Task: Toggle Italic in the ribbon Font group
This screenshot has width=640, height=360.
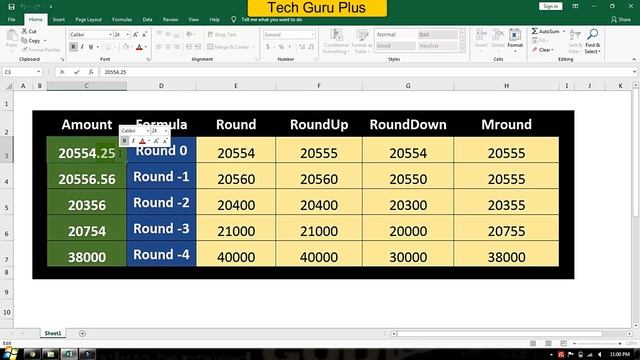Action: coord(82,47)
